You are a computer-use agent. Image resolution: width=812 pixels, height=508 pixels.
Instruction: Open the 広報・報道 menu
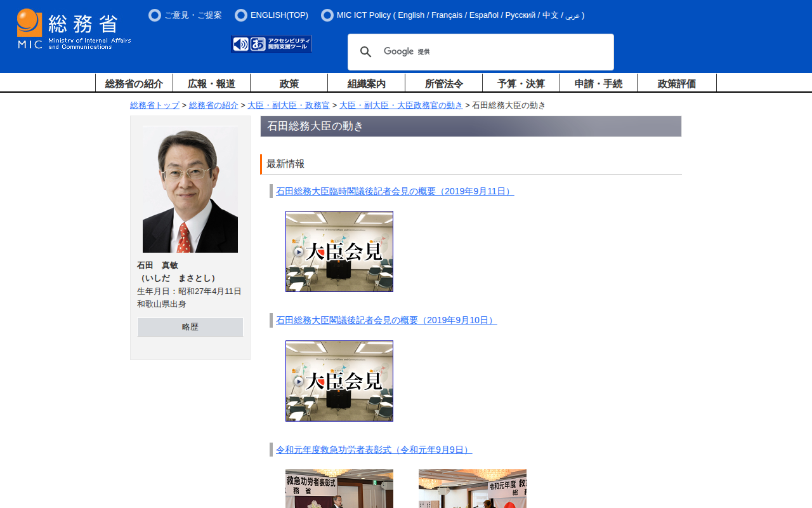(211, 83)
